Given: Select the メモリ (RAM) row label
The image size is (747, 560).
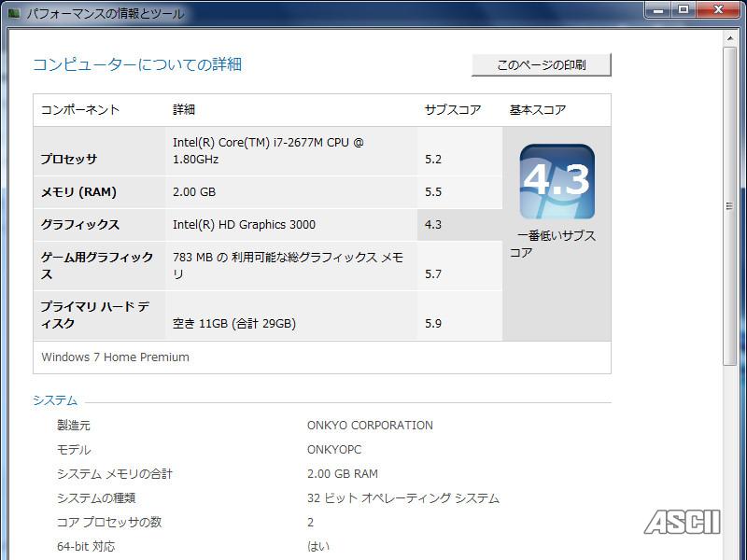Looking at the screenshot, I should [78, 192].
